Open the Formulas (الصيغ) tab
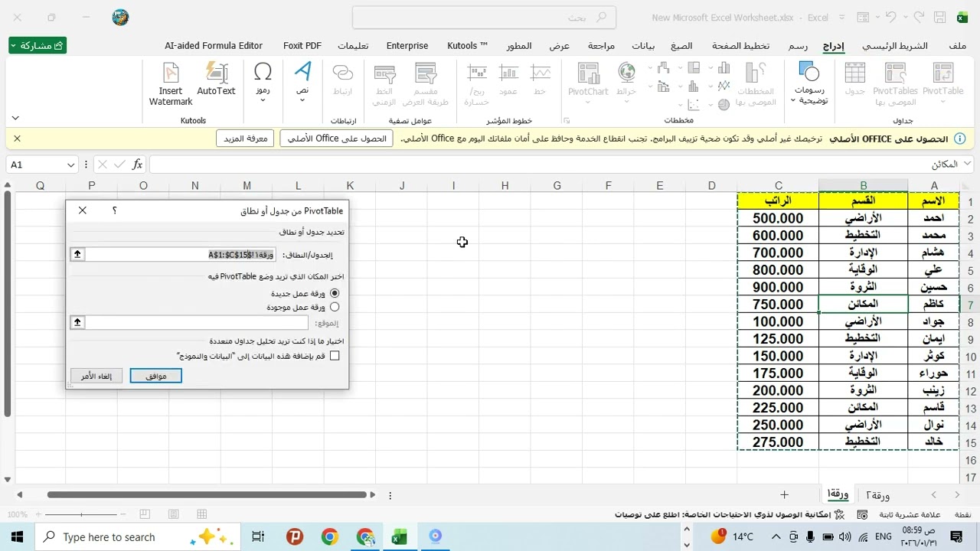Viewport: 980px width, 551px height. coord(681,46)
